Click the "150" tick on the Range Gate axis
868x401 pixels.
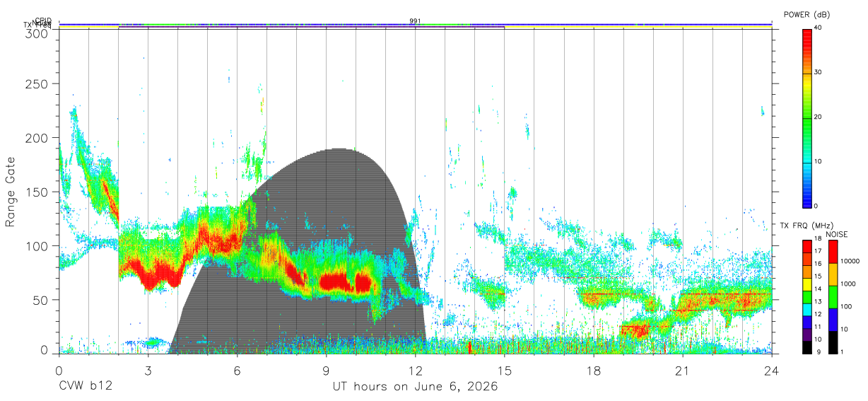point(37,192)
